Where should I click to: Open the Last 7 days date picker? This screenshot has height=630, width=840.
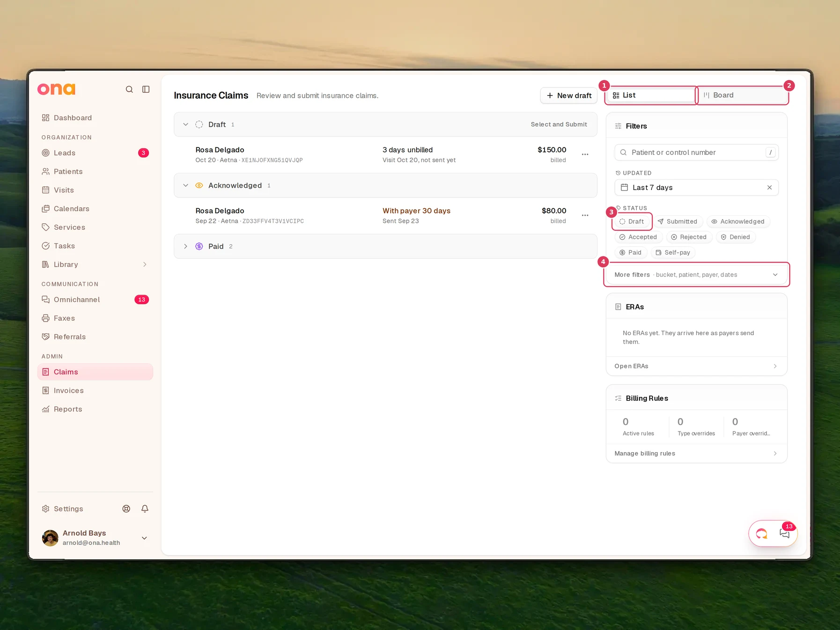point(697,188)
